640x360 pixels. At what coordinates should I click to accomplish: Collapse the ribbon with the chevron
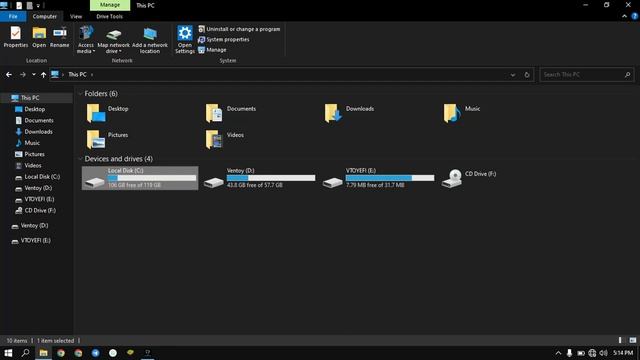624,16
